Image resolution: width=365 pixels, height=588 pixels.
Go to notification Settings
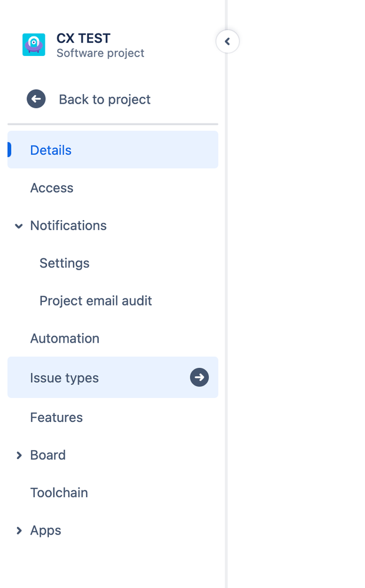64,263
